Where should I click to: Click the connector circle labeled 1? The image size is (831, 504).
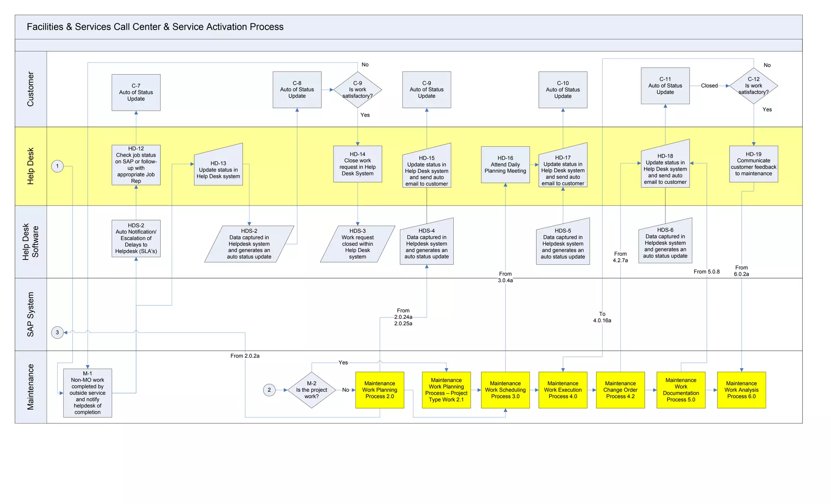point(57,166)
